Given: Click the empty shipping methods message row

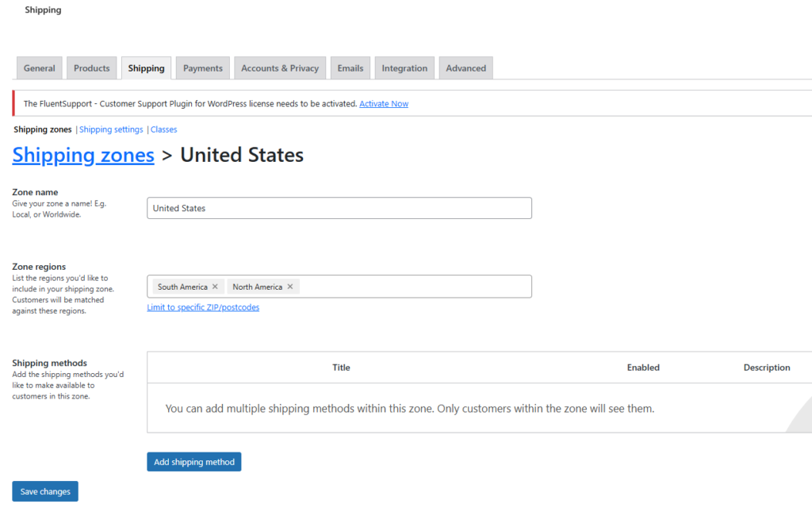Looking at the screenshot, I should pos(480,409).
